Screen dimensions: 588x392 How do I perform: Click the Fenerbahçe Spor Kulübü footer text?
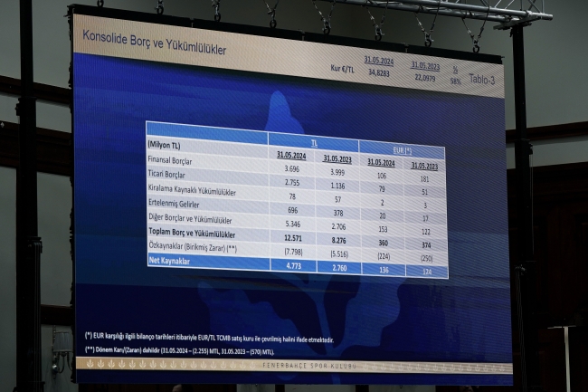tap(309, 366)
